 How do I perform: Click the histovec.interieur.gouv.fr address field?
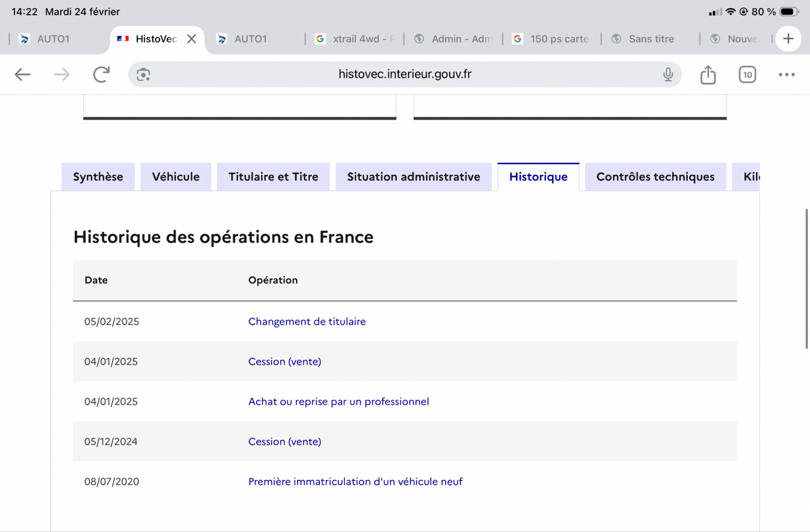pos(405,75)
